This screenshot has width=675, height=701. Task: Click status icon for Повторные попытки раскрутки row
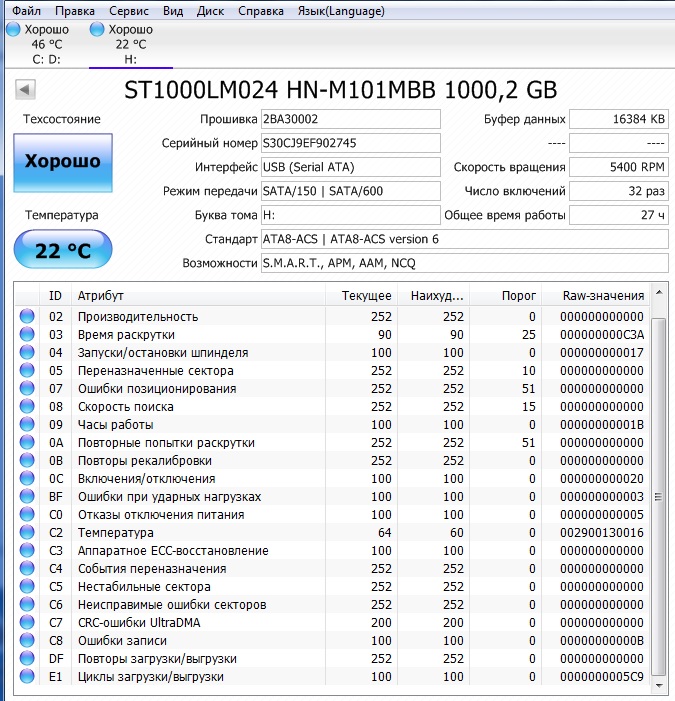27,443
